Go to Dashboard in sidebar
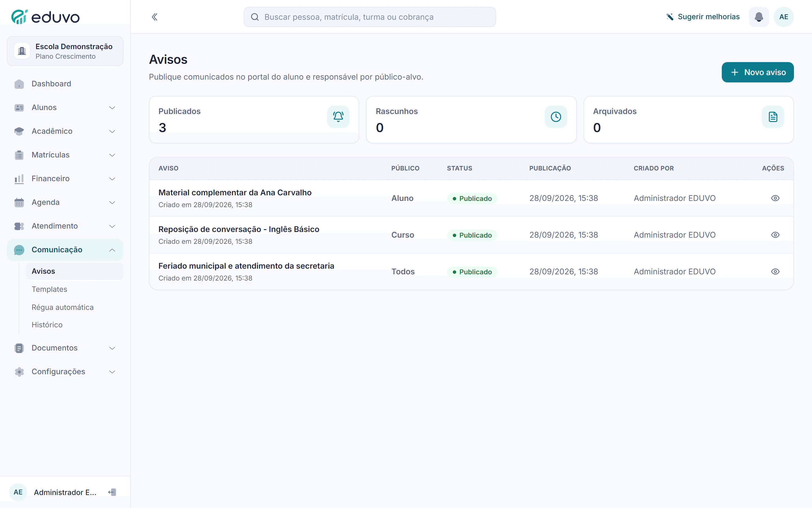This screenshot has width=812, height=508. (65, 84)
